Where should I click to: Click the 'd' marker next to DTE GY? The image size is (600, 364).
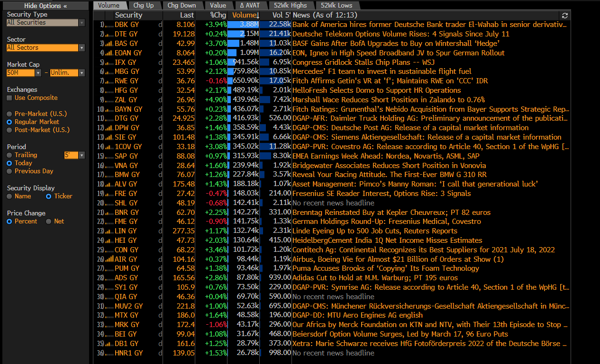coord(160,34)
